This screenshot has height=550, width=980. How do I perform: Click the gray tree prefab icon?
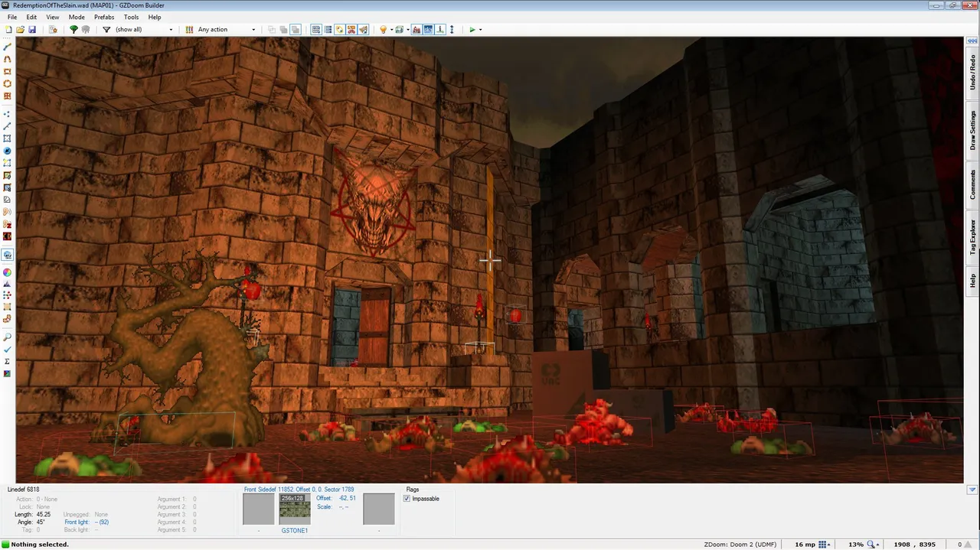pos(86,29)
